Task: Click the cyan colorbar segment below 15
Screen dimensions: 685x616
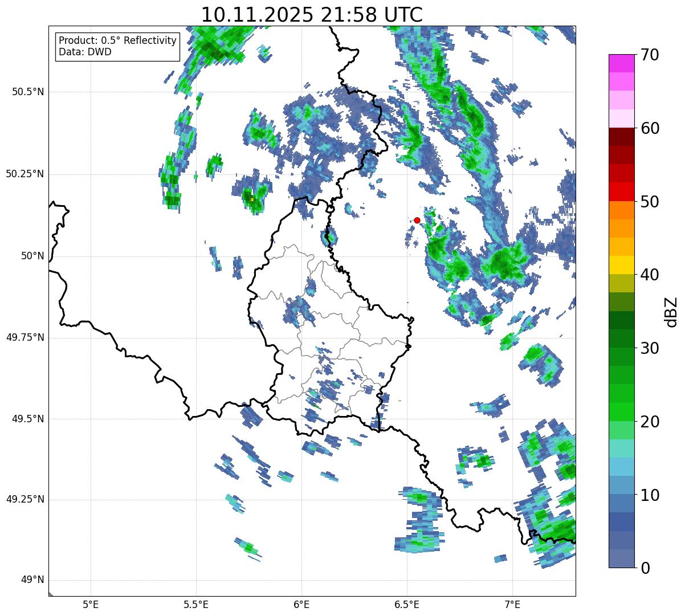Action: [622, 467]
